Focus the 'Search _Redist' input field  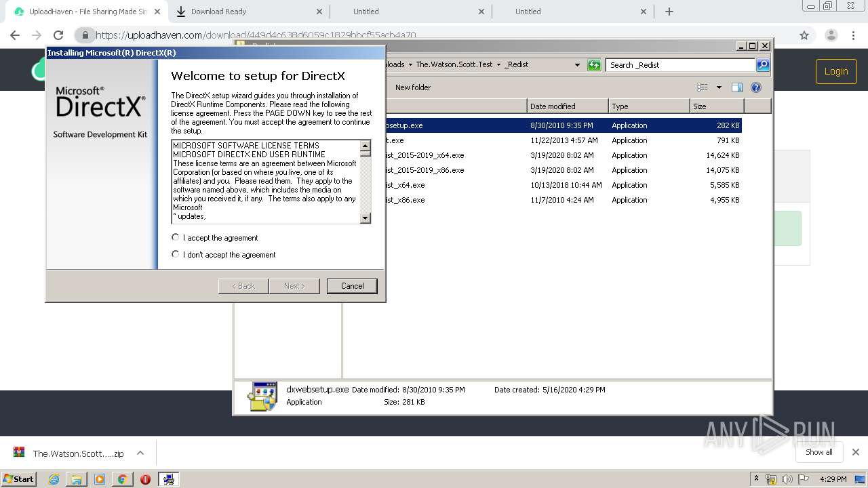coord(680,65)
